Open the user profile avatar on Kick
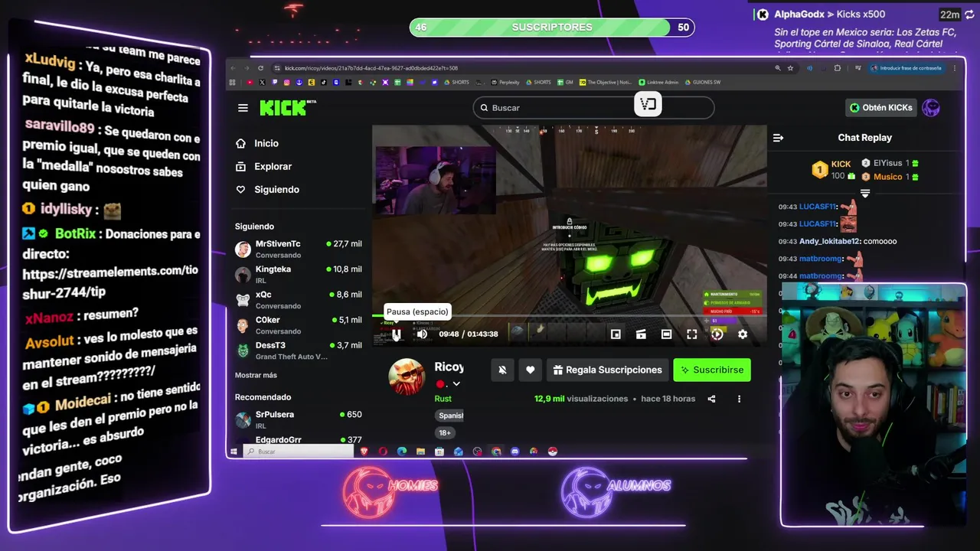 (x=931, y=108)
